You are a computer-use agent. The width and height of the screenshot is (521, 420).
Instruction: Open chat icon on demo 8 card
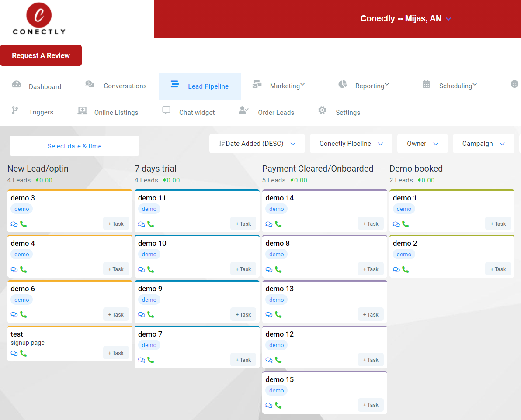pos(269,270)
